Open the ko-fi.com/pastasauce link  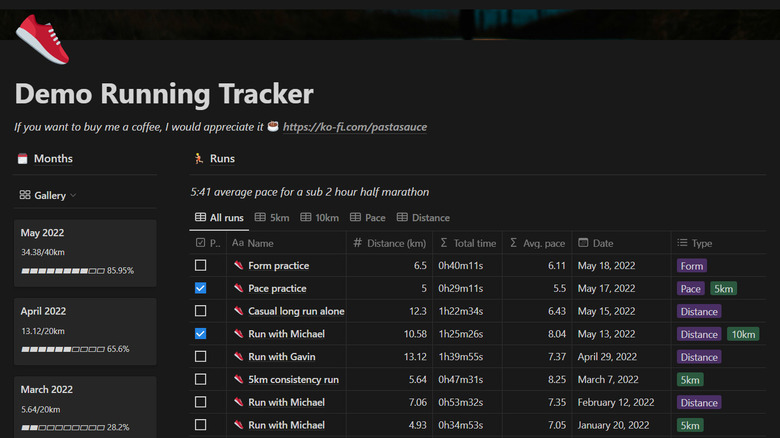click(x=355, y=128)
